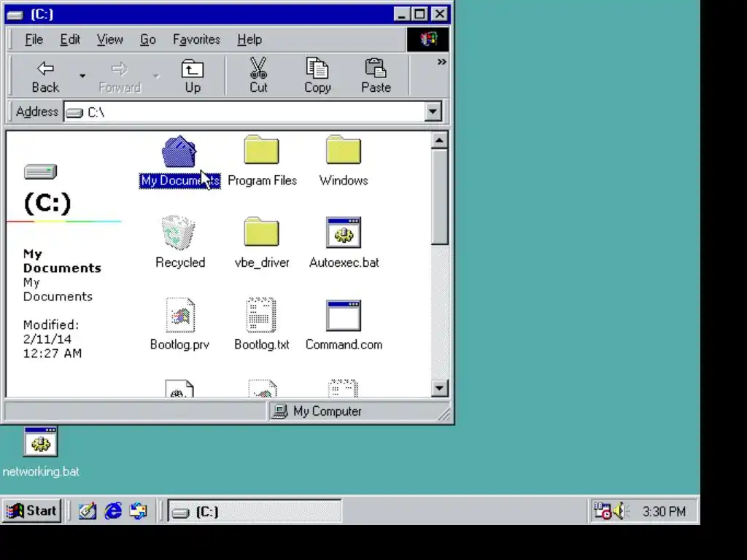This screenshot has width=747, height=560.
Task: Click the Paste clipboard button
Action: click(x=376, y=76)
